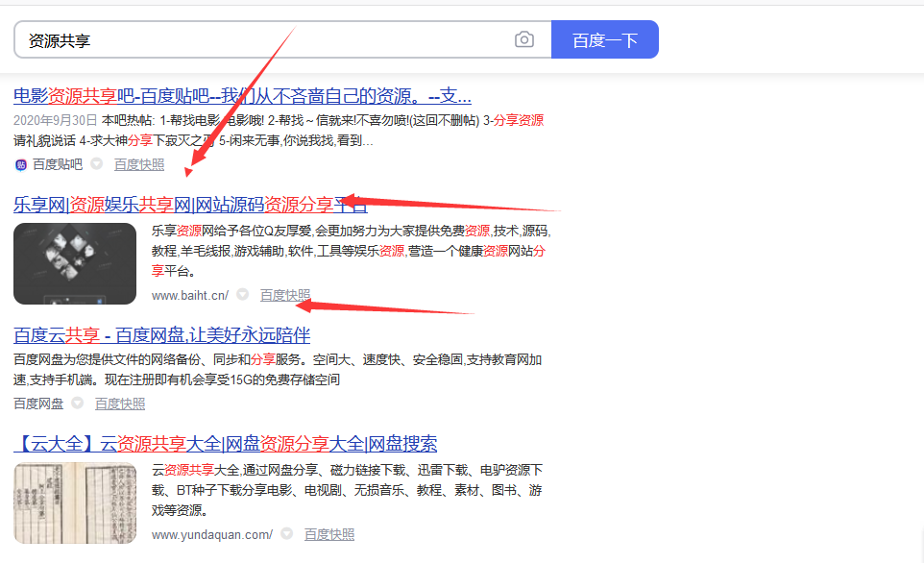Open 百度快照 for the 百度贴吧 result
924x563 pixels.
[x=139, y=164]
